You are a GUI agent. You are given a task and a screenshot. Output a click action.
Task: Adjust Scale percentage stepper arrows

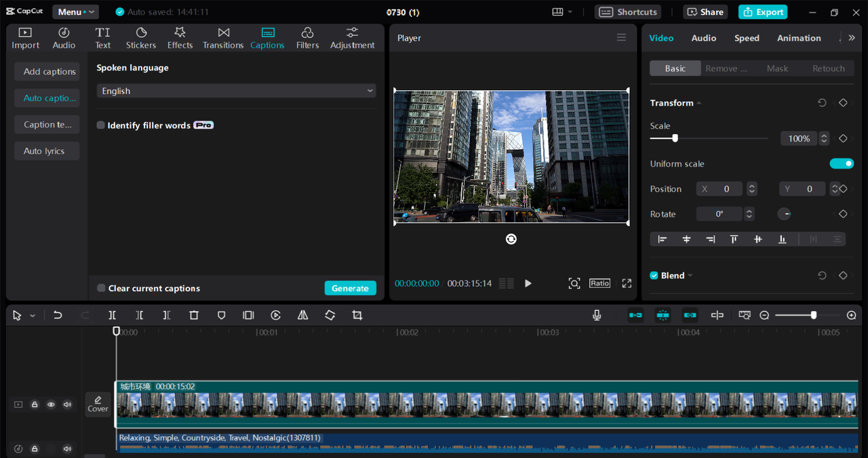click(824, 138)
